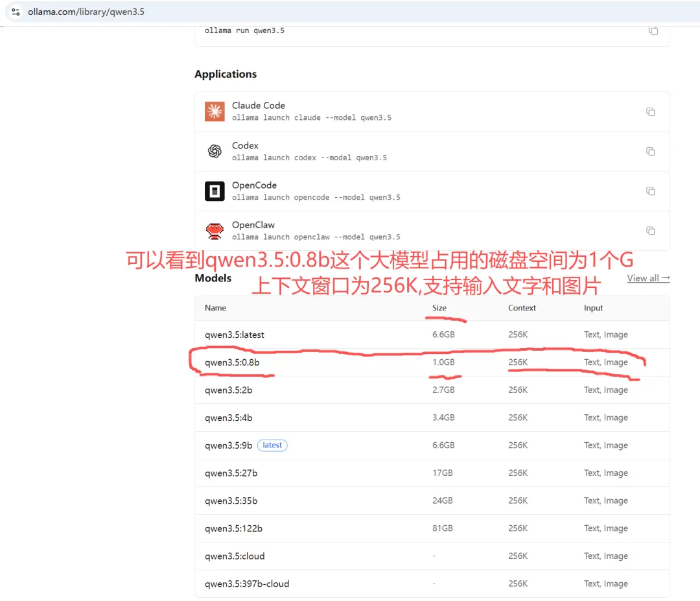Click the Size column header
The width and height of the screenshot is (700, 601).
439,308
